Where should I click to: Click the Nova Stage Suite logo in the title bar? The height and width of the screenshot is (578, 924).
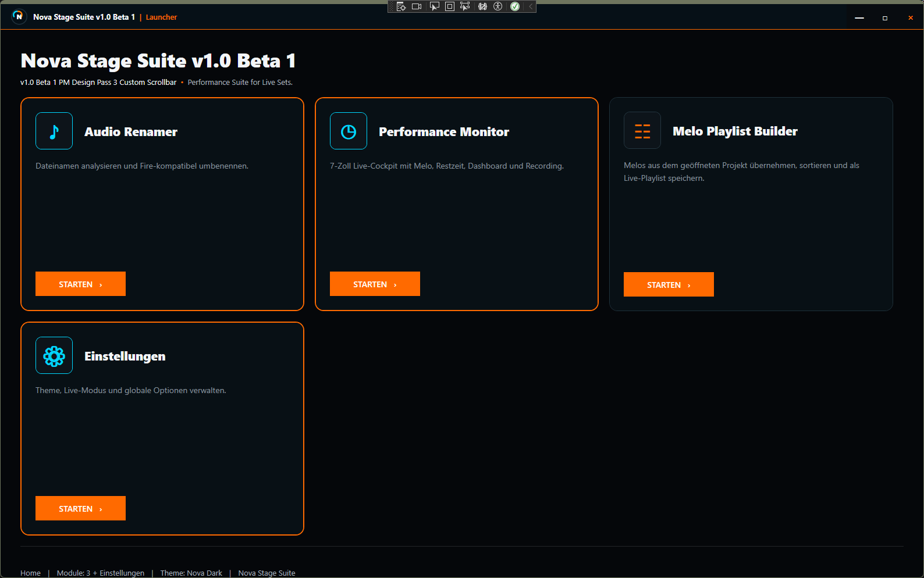tap(19, 17)
